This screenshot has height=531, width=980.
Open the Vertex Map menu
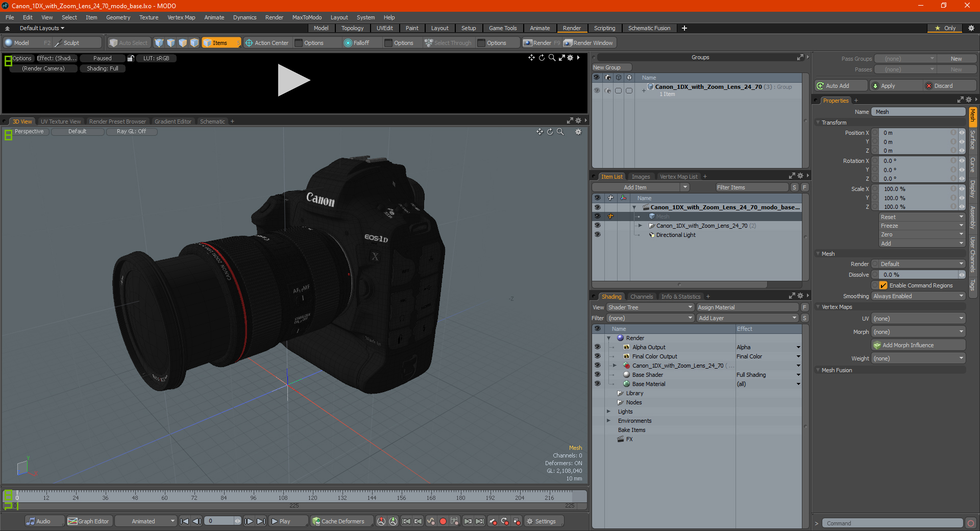pyautogui.click(x=181, y=17)
